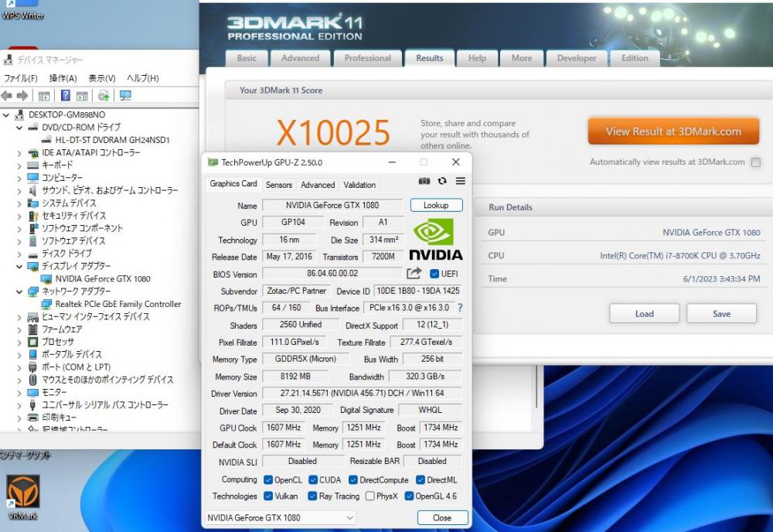Screen dimensions: 773x532
Task: Open the ヘルプ(H) menu
Action: point(143,78)
